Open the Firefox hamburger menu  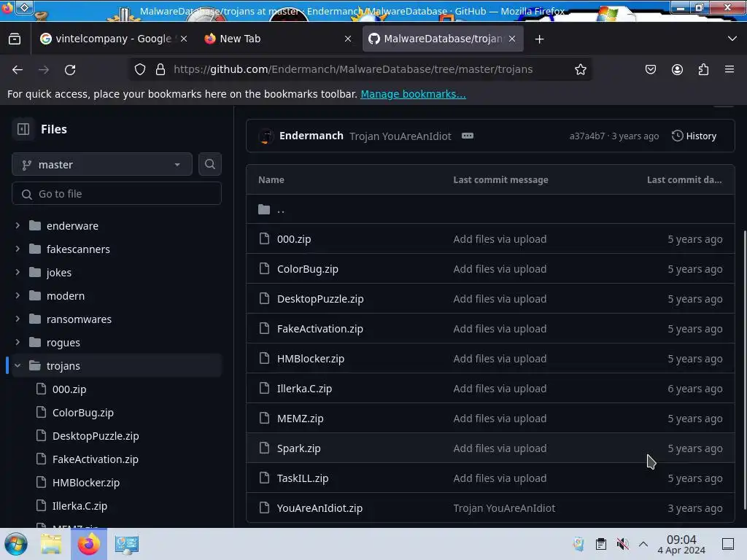coord(729,69)
